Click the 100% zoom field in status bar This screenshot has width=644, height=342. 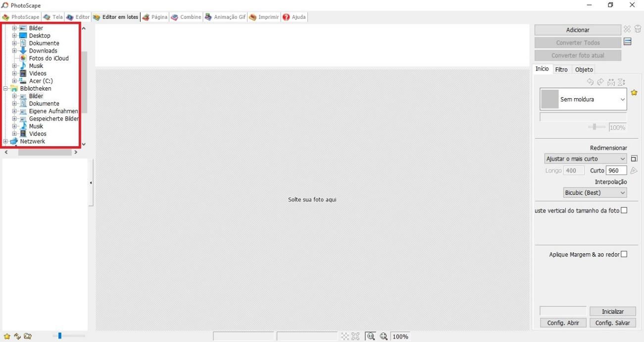(x=400, y=337)
